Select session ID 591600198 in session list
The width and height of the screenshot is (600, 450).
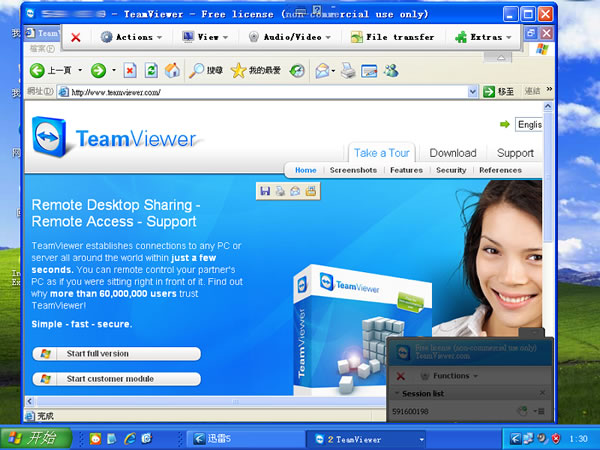point(410,412)
